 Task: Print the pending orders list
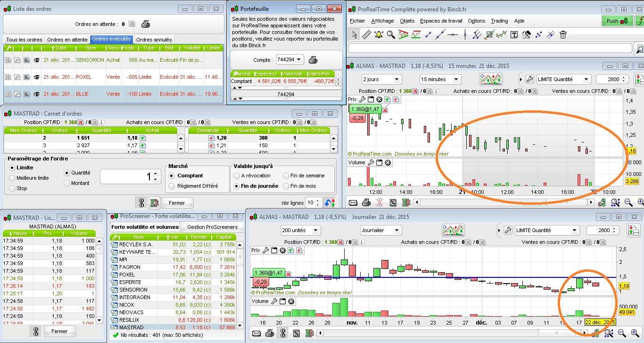(146, 24)
